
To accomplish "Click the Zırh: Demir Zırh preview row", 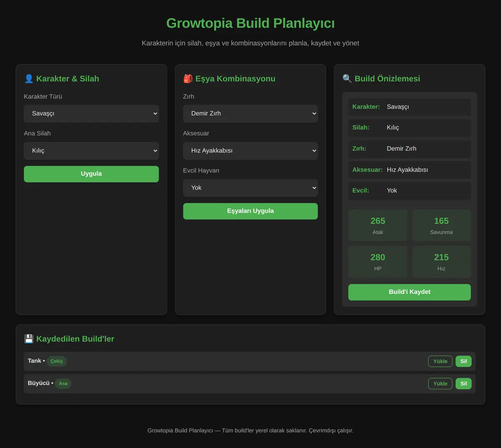I will pyautogui.click(x=410, y=149).
